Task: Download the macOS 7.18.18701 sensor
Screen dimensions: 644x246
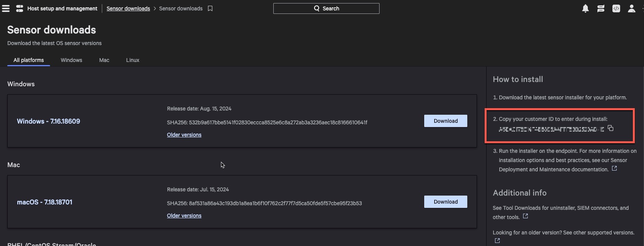Action: pos(445,202)
